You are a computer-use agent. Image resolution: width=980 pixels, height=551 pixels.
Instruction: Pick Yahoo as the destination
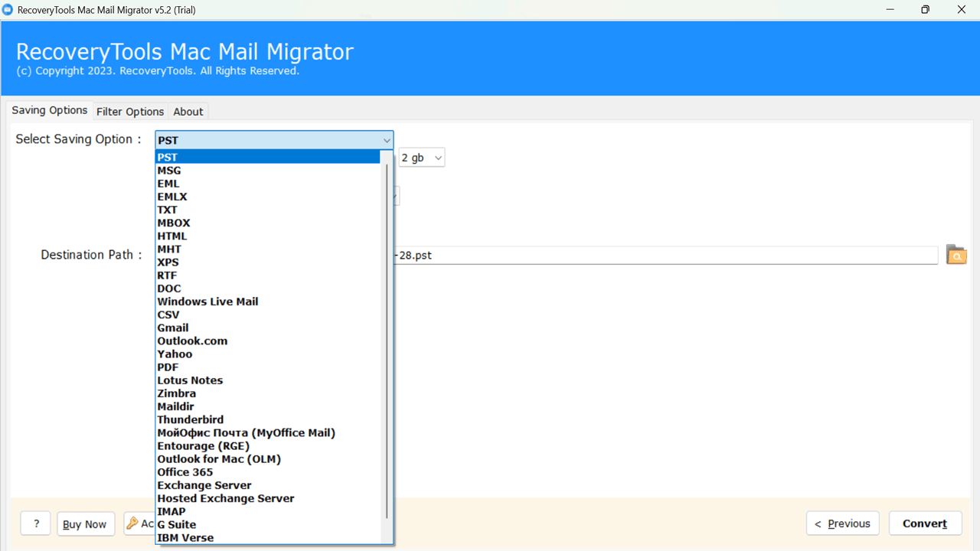(268, 354)
